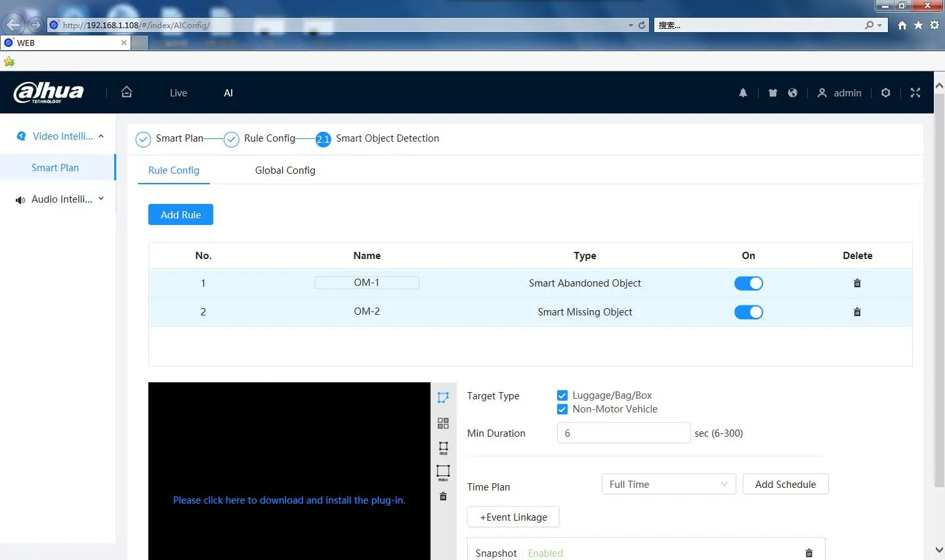Viewport: 945px width, 560px height.
Task: Turn off the OM-1 rule switch
Action: point(748,283)
